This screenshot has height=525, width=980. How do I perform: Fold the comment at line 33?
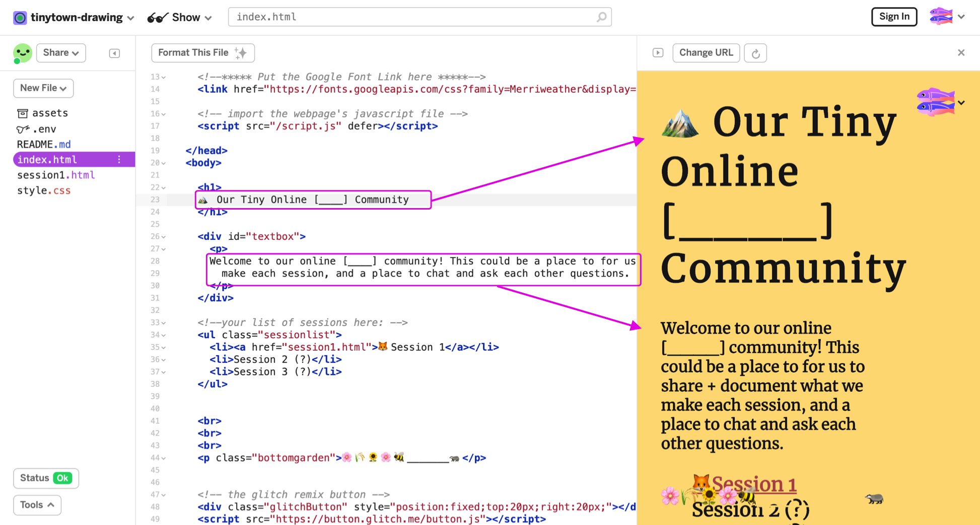click(x=164, y=323)
